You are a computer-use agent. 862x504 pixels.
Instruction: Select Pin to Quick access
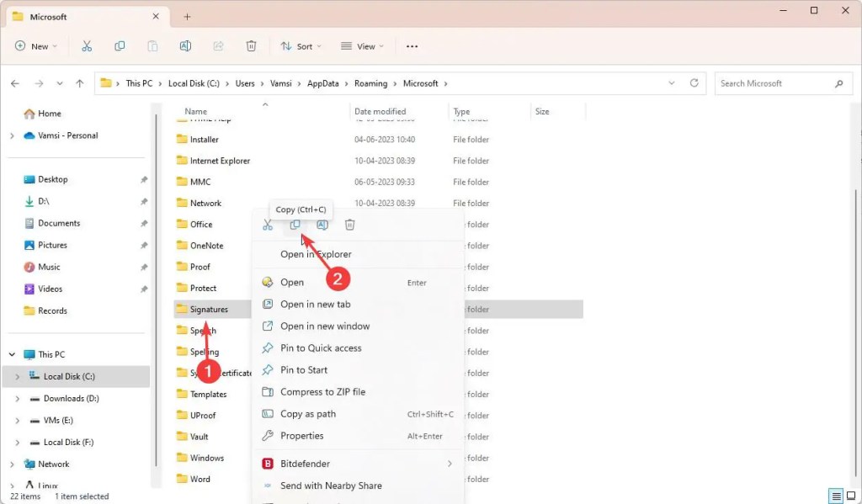tap(358, 348)
